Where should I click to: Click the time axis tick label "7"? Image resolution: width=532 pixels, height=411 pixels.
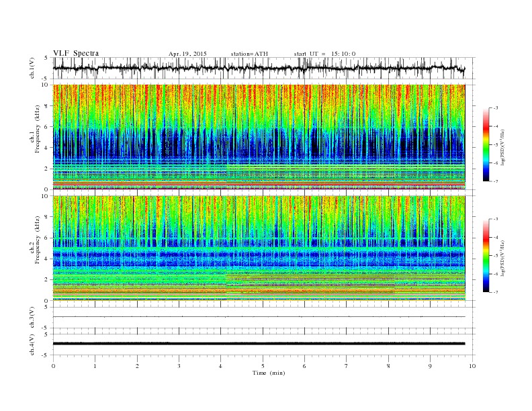(x=347, y=366)
